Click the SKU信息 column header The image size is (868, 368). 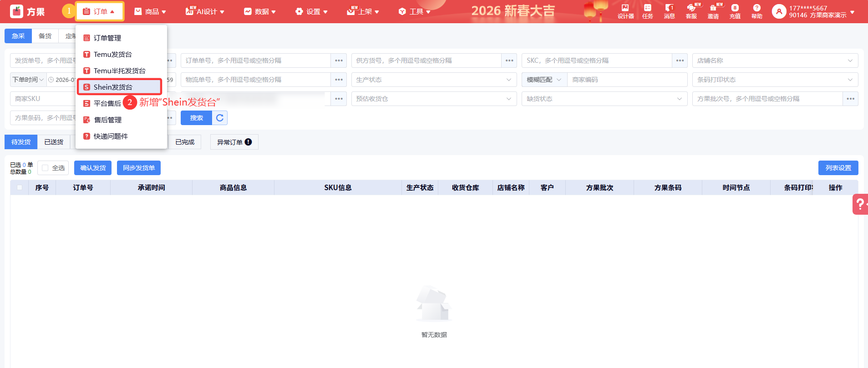[x=338, y=187]
